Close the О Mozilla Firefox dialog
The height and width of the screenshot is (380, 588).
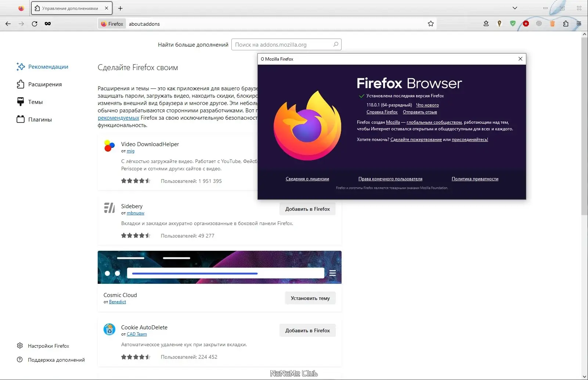[520, 59]
